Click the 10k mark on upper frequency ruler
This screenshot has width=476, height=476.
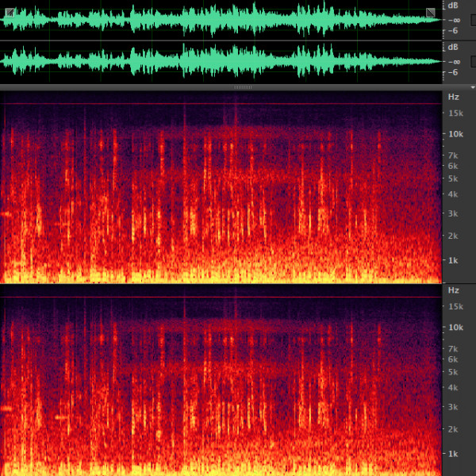(x=455, y=134)
